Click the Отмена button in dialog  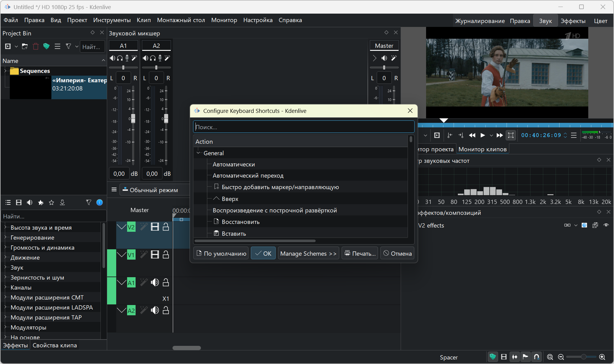click(x=397, y=254)
